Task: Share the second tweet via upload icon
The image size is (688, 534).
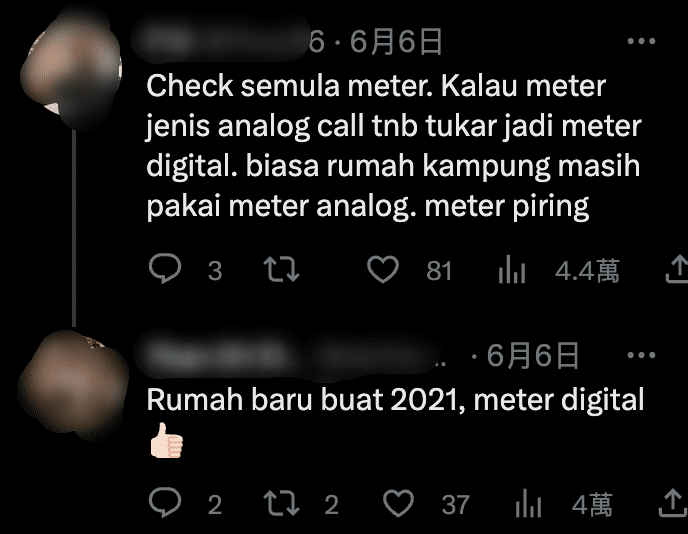Action: (673, 503)
